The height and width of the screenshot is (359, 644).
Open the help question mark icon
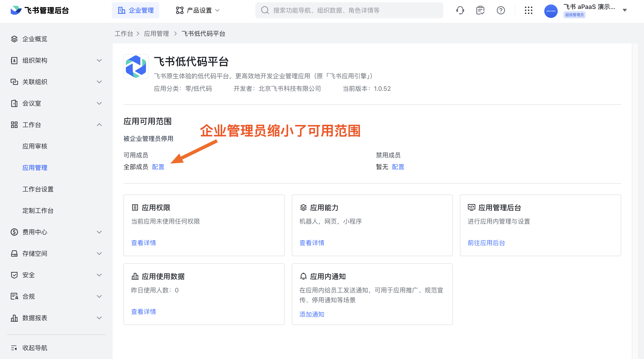(x=501, y=10)
